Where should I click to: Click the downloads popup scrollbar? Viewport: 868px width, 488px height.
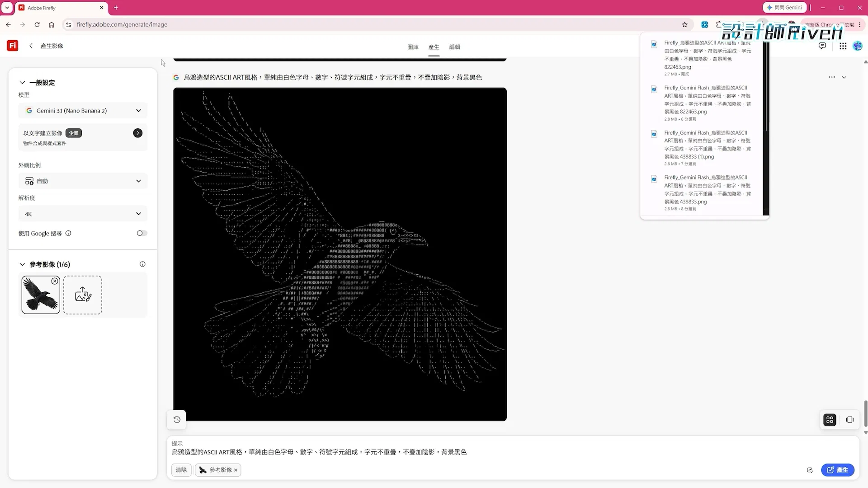pyautogui.click(x=766, y=86)
